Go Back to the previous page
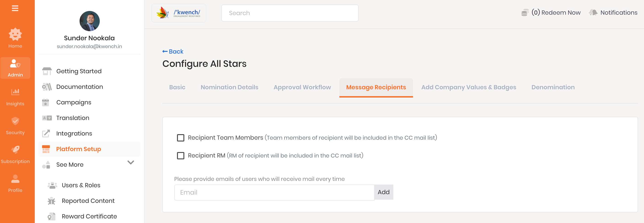This screenshot has height=223, width=644. (x=173, y=52)
